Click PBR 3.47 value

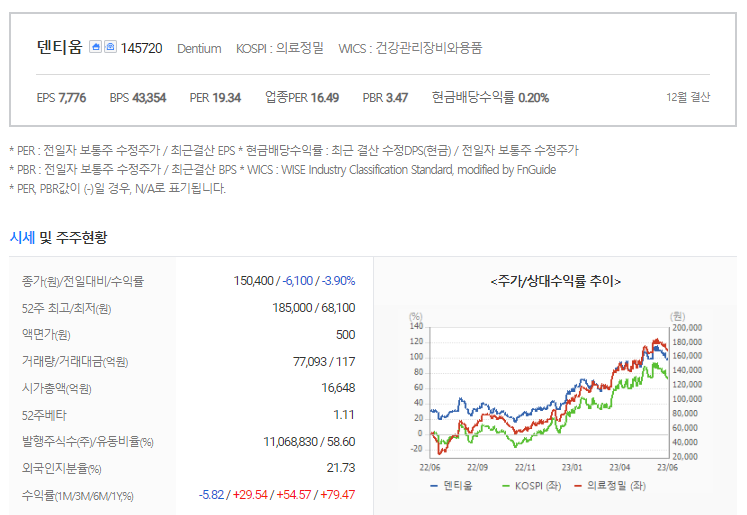click(x=385, y=98)
